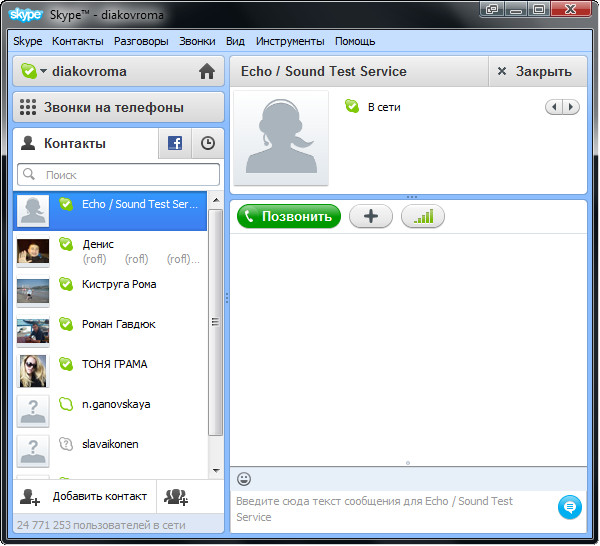Click the compact view window button

[x=492, y=9]
